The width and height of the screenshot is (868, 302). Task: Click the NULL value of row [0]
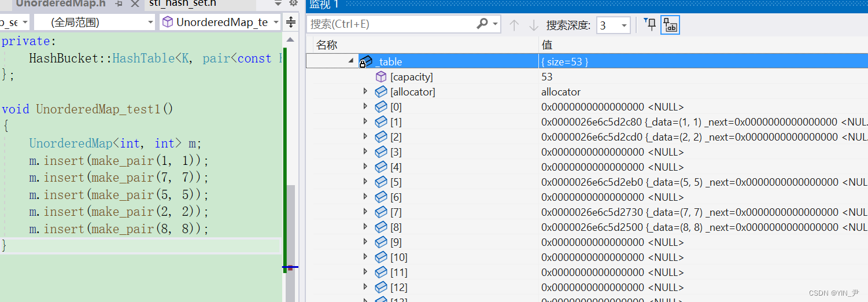click(612, 107)
